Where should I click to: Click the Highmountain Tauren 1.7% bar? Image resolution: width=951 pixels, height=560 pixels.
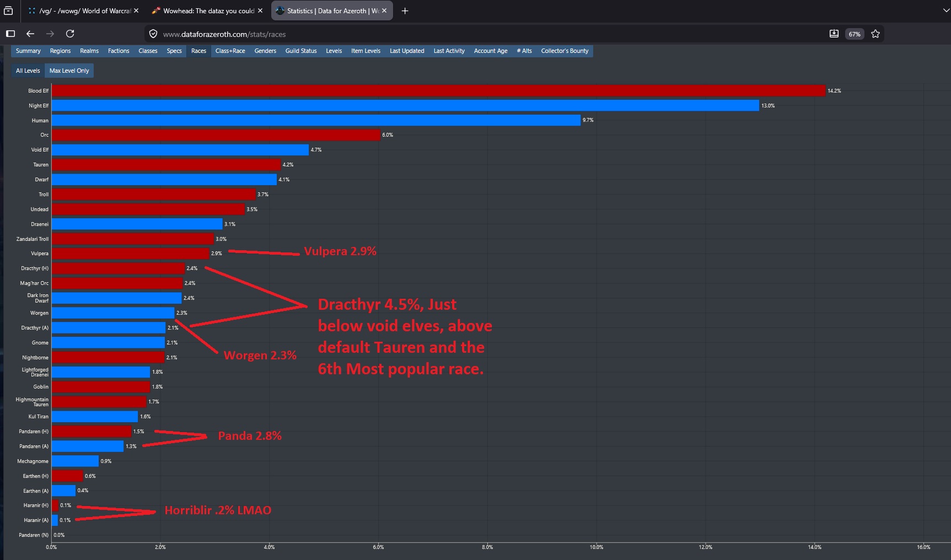click(99, 402)
